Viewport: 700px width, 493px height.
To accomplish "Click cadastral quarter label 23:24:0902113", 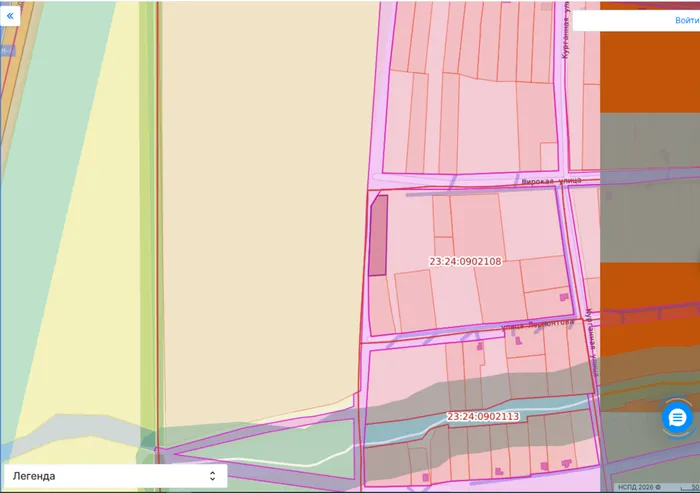I will pyautogui.click(x=483, y=416).
